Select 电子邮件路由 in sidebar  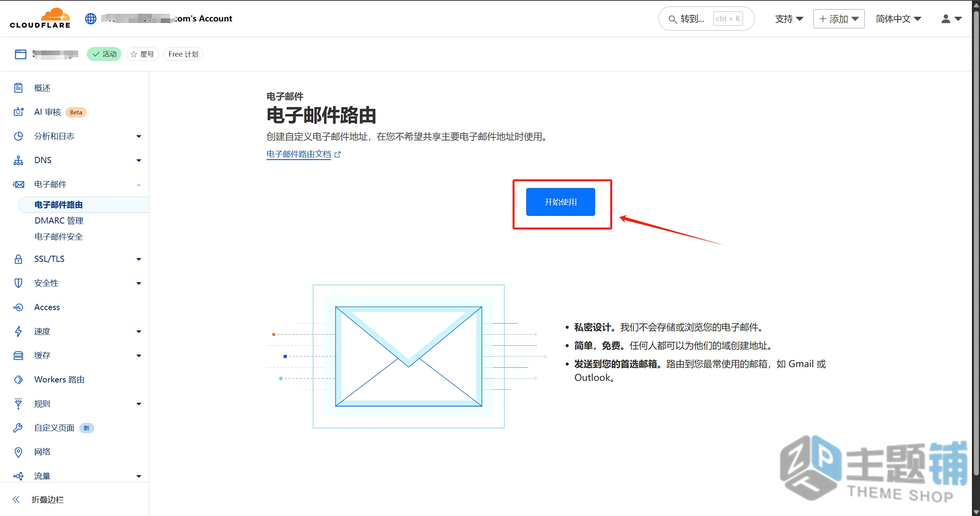pyautogui.click(x=83, y=205)
